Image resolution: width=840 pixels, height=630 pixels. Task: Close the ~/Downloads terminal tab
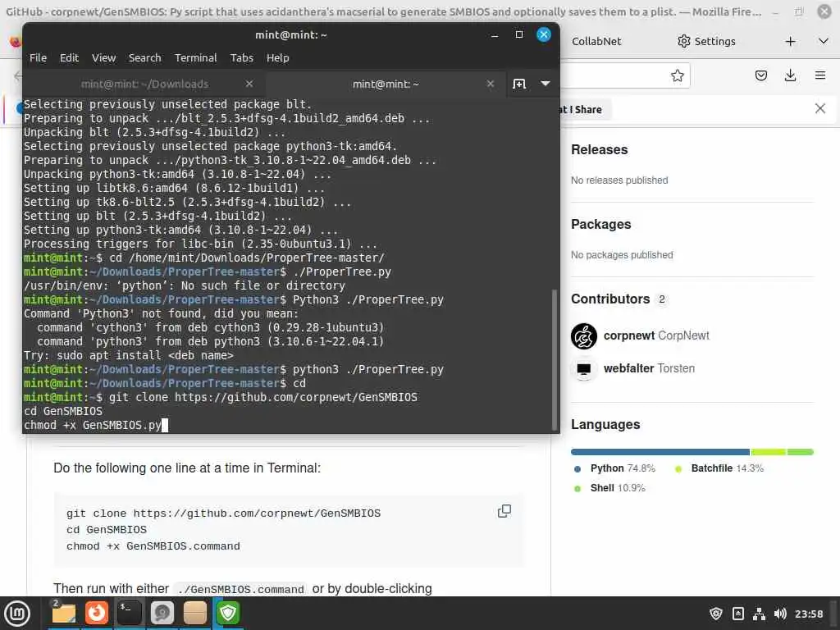[249, 84]
